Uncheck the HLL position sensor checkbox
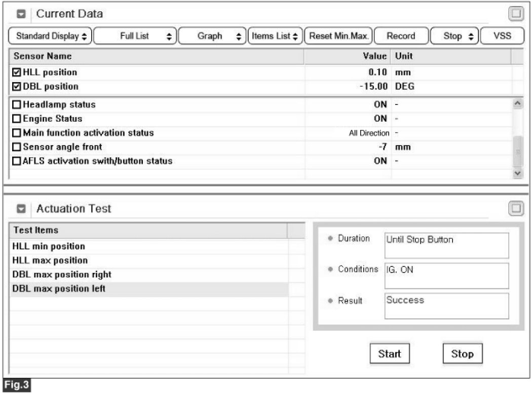This screenshot has height=393, width=532. (x=17, y=73)
